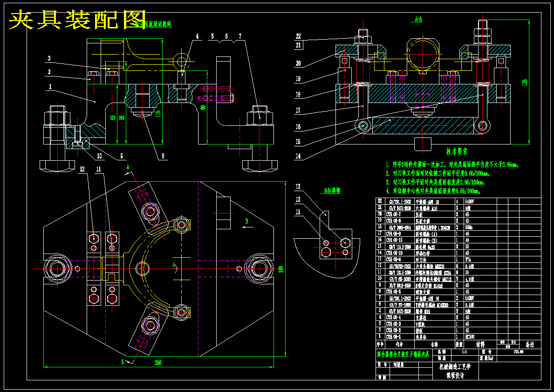The image size is (554, 392).
Task: Click balloon number 20 beside section A-A
Action: click(298, 64)
